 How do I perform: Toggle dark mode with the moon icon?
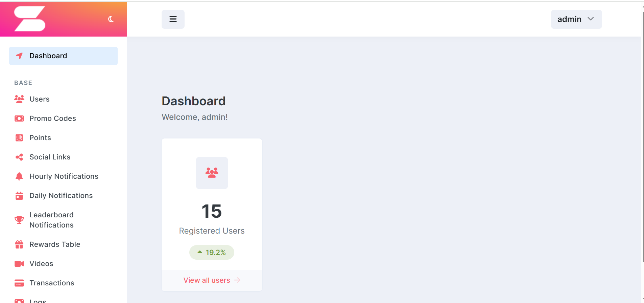pos(111,19)
